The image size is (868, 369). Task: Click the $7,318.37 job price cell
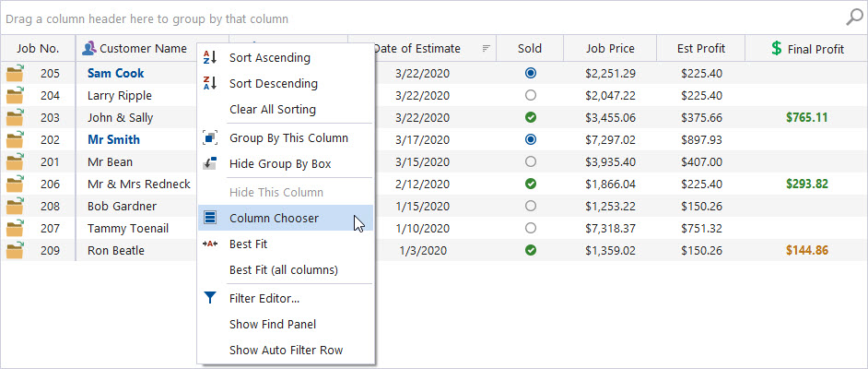[x=610, y=228]
